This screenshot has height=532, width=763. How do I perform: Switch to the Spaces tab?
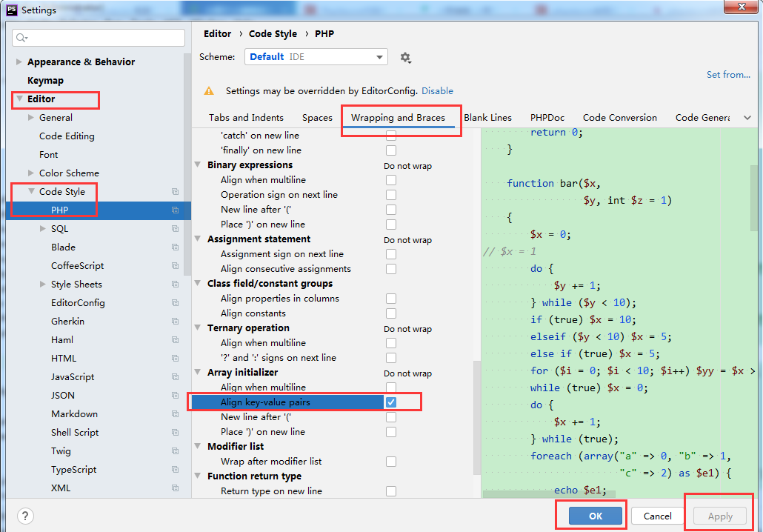pos(317,117)
